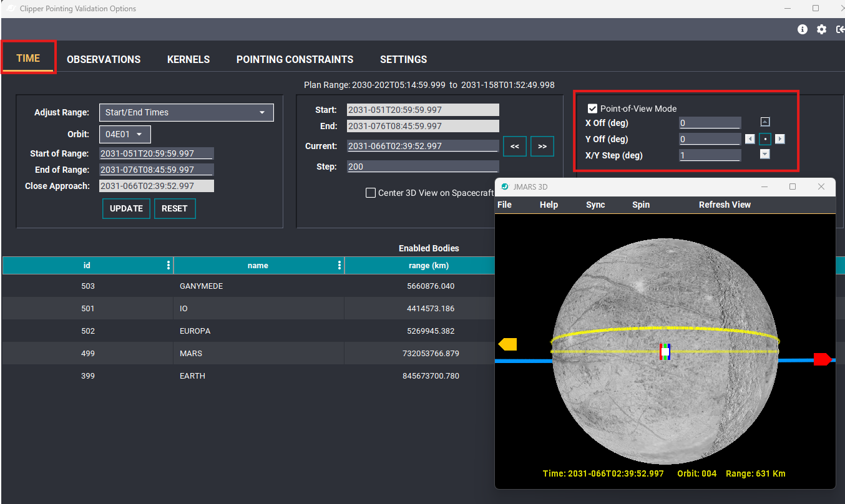
Task: Click the yellow arrow marker in 3D view
Action: point(507,344)
